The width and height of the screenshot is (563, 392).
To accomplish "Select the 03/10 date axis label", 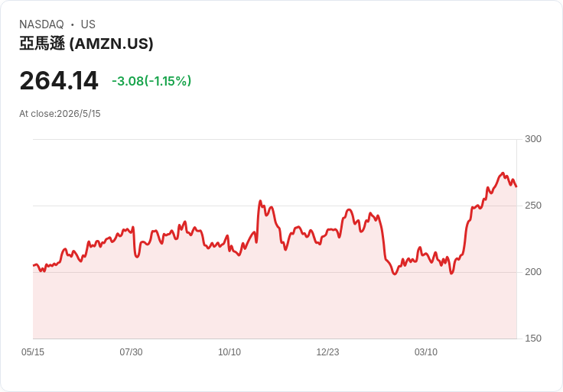I will coord(426,352).
